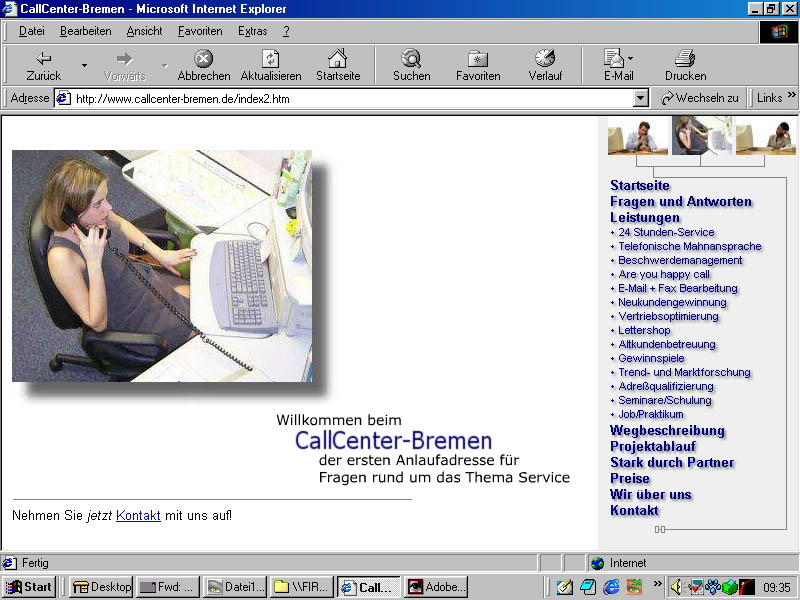Switch to the Adobe taskbar window
This screenshot has width=800, height=600.
point(437,587)
